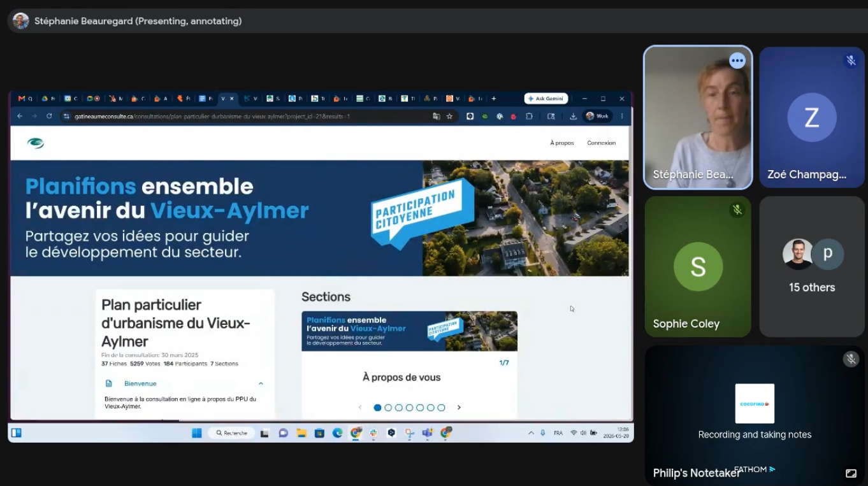Click the Gatineau logo in site header
Viewport: 868px width, 486px height.
(x=36, y=143)
